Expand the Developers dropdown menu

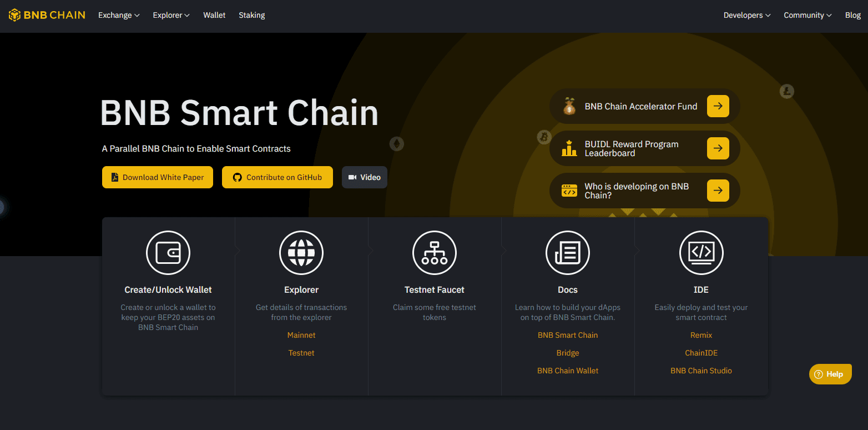click(x=747, y=15)
